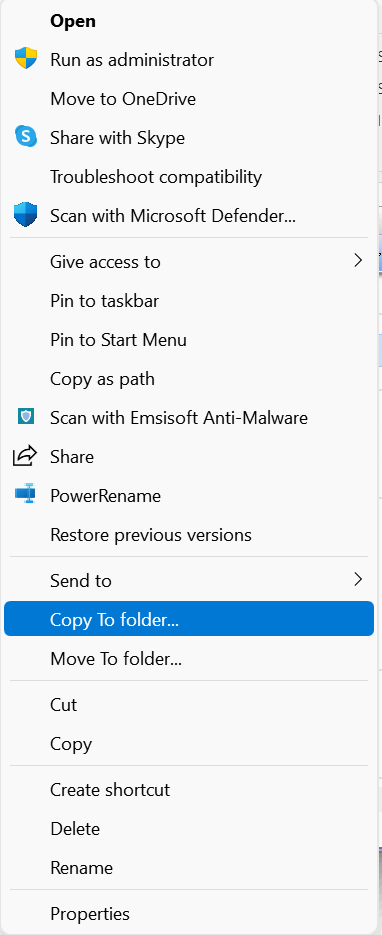Expand the Give access to submenu arrow
Viewport: 382px width, 935px height.
[358, 261]
